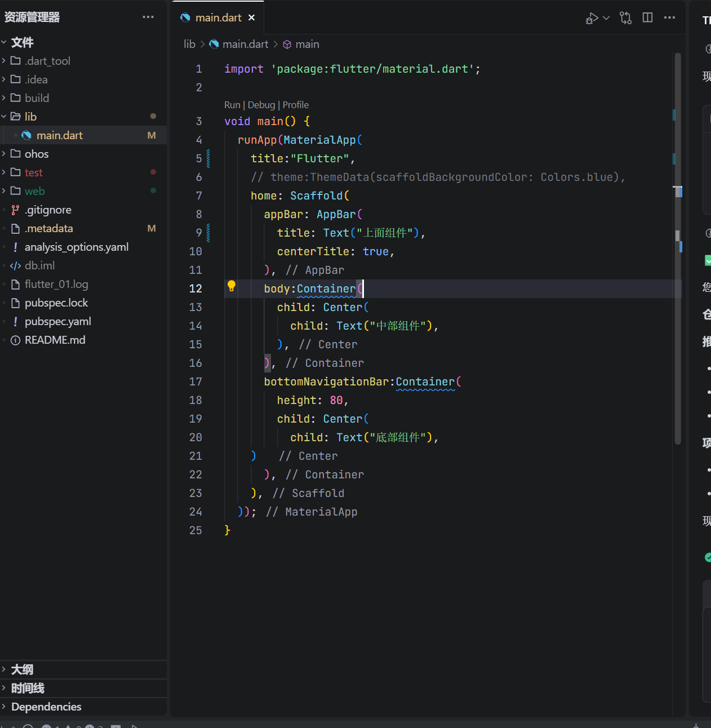
Task: Click the folder icon of the web folder
Action: 15,190
